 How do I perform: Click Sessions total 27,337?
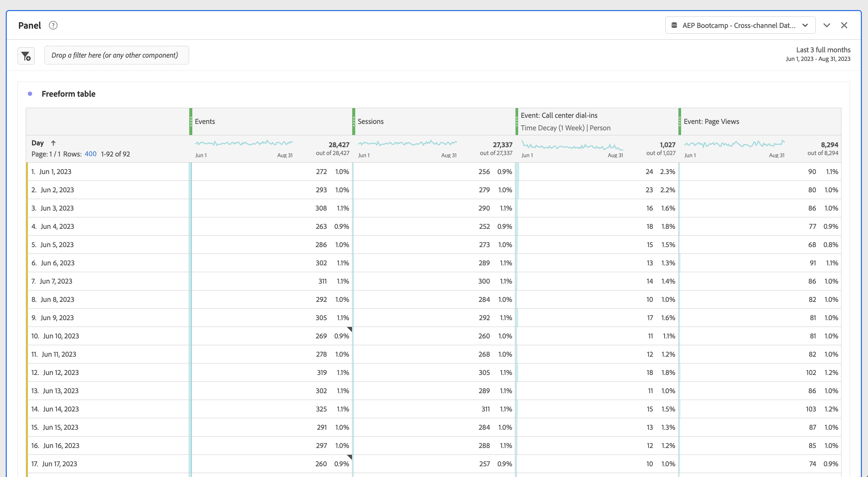pos(502,145)
